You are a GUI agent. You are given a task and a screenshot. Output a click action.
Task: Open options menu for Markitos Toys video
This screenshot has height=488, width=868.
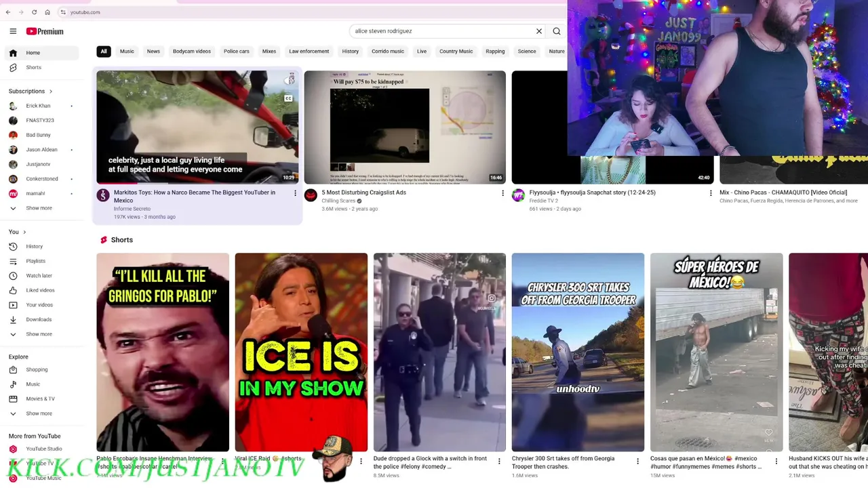(x=295, y=194)
